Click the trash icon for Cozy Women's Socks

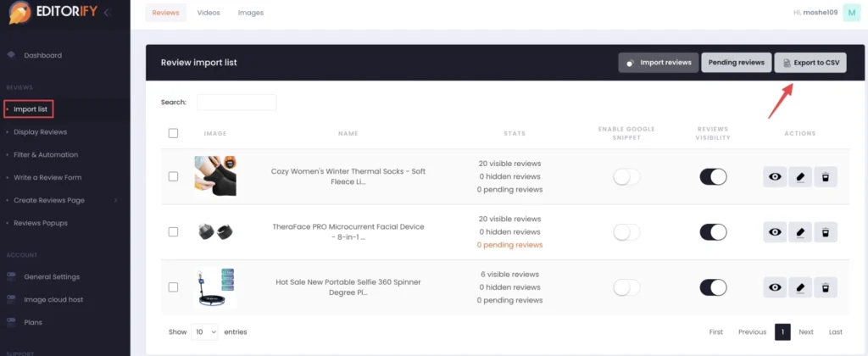coord(826,176)
